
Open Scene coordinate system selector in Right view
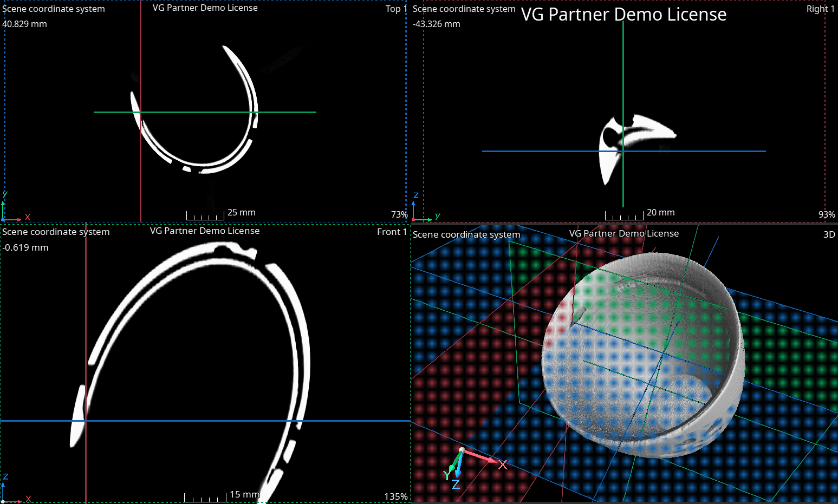[x=464, y=9]
